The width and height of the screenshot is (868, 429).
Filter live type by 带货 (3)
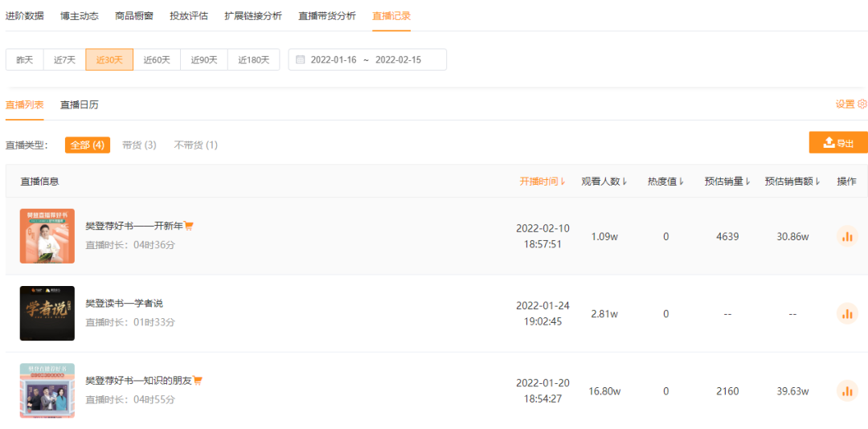139,145
